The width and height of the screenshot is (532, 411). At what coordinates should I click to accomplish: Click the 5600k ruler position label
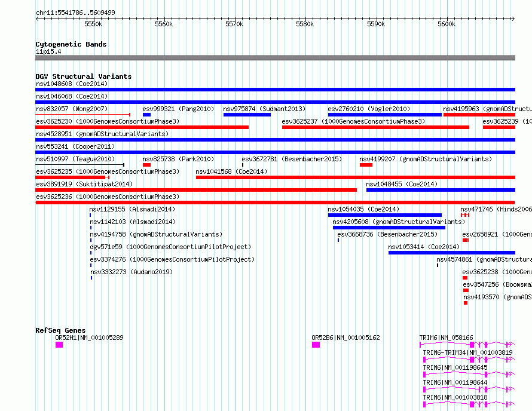(447, 24)
